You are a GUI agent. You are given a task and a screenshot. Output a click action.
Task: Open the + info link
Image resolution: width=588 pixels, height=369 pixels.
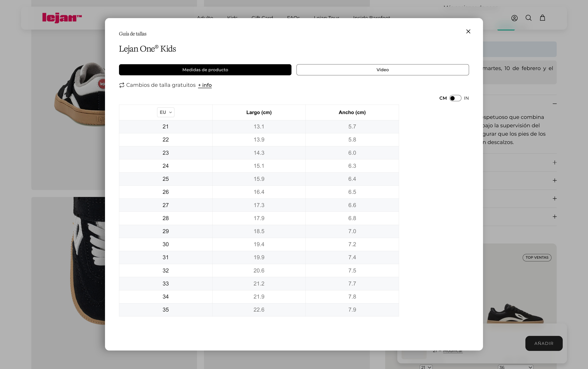[x=205, y=85]
